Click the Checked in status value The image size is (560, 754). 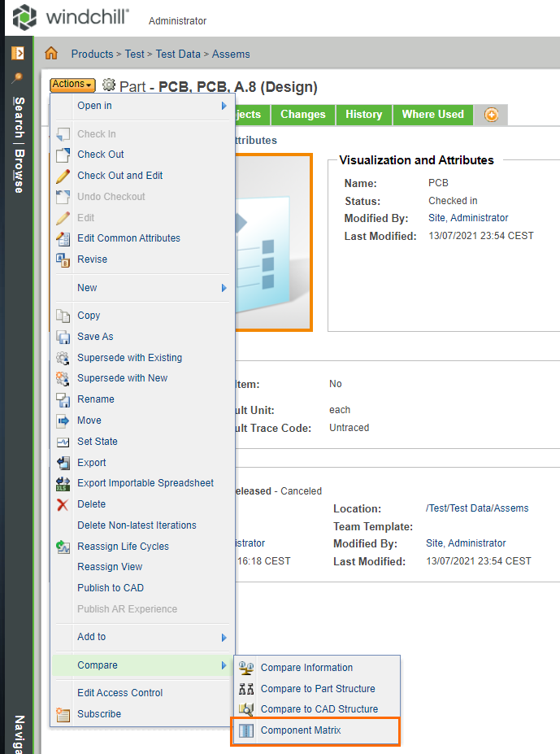[x=453, y=201]
